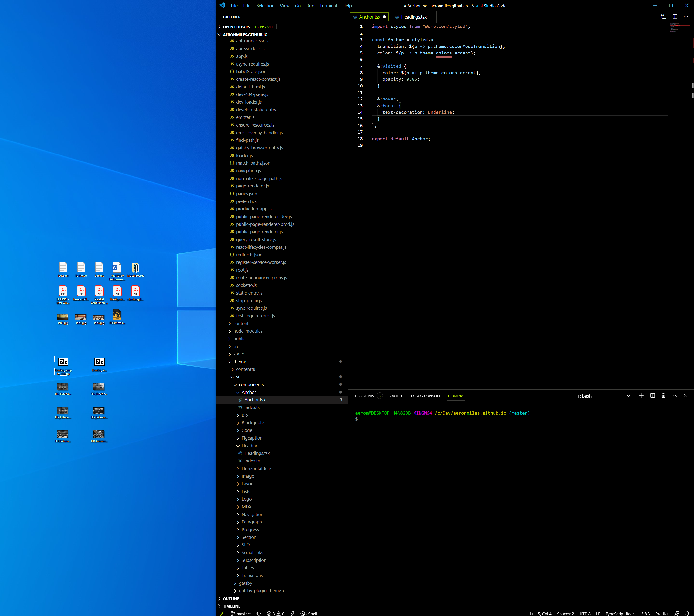
Task: Click the feedback icon in the status bar
Action: point(676,613)
